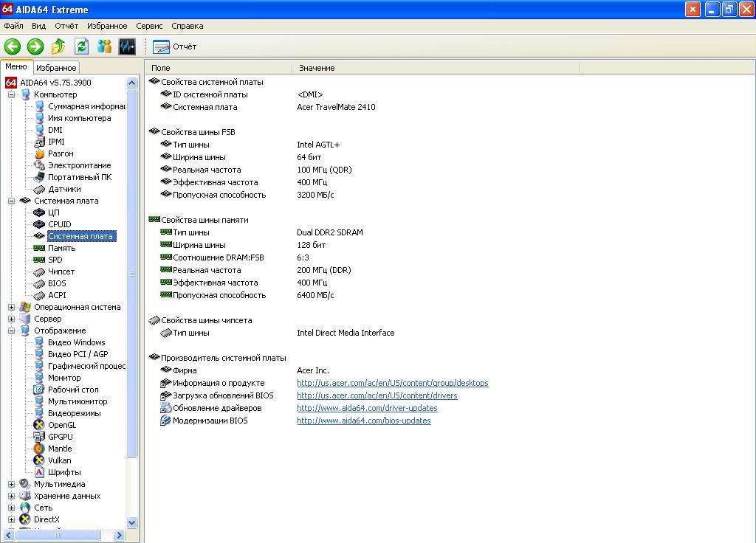Image resolution: width=756 pixels, height=543 pixels.
Task: Click the Vulkan icon in the tree
Action: [39, 460]
